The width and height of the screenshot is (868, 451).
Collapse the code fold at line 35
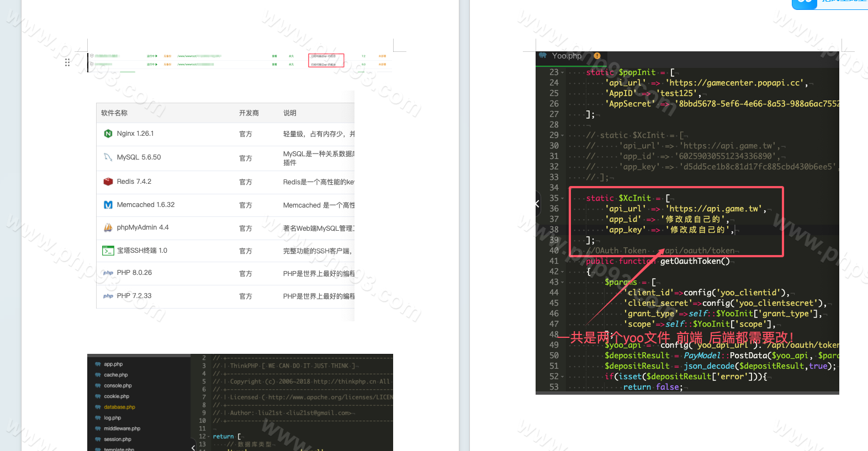tap(563, 198)
